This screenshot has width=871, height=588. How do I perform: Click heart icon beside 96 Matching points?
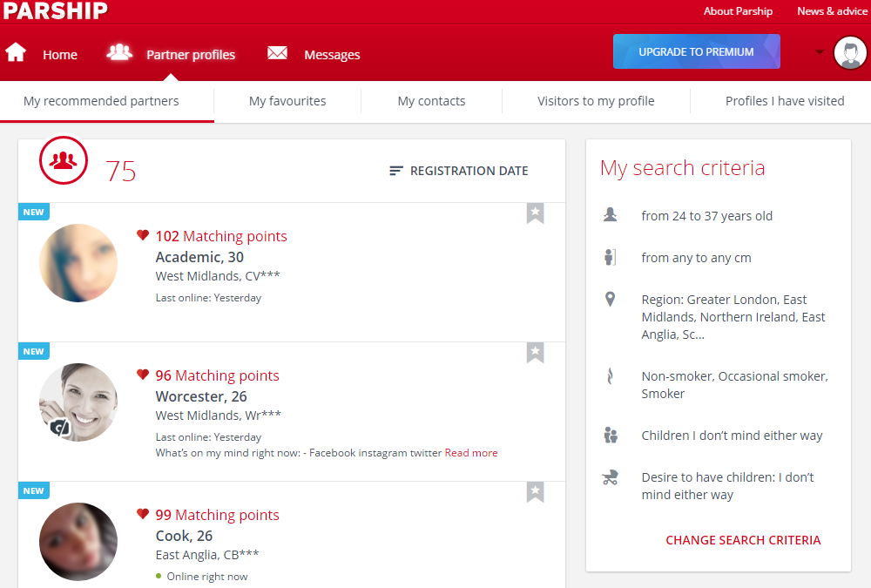tap(143, 375)
